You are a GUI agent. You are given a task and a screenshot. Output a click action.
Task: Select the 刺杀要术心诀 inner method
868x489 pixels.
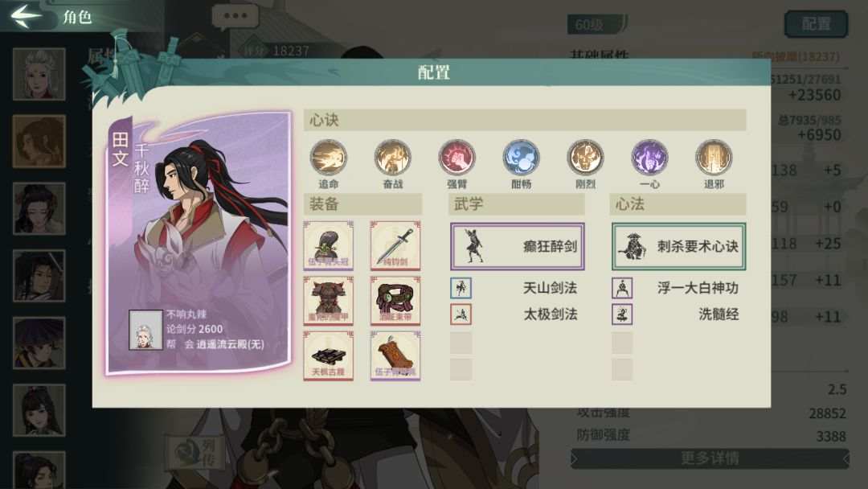tap(678, 246)
